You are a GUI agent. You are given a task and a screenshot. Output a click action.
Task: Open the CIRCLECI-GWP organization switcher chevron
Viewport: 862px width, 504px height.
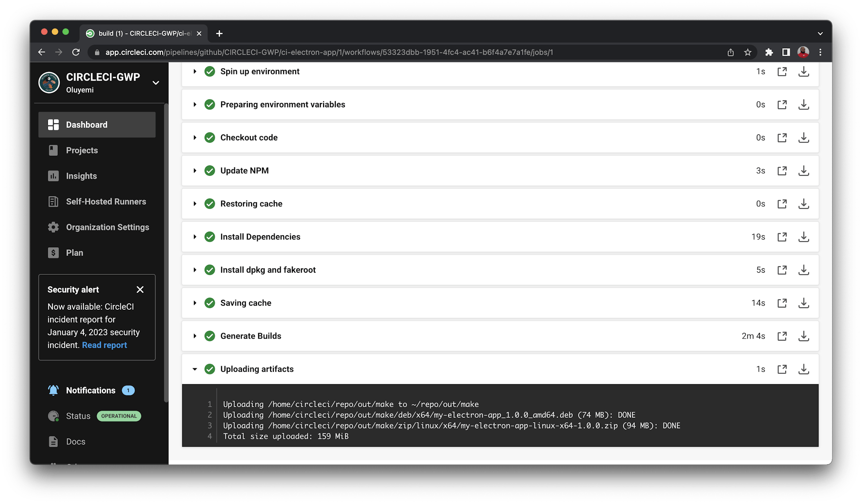click(156, 83)
